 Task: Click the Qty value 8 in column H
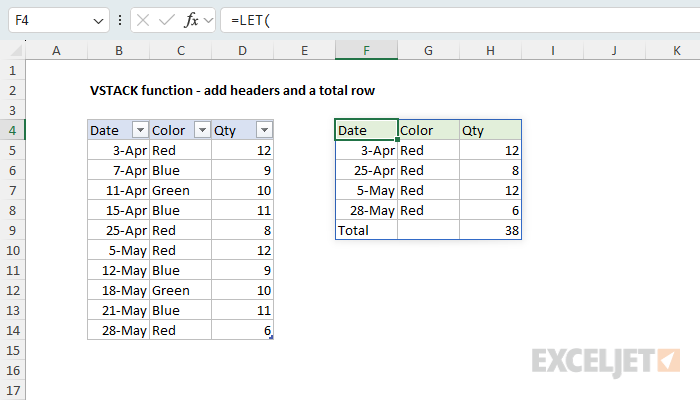pos(490,171)
